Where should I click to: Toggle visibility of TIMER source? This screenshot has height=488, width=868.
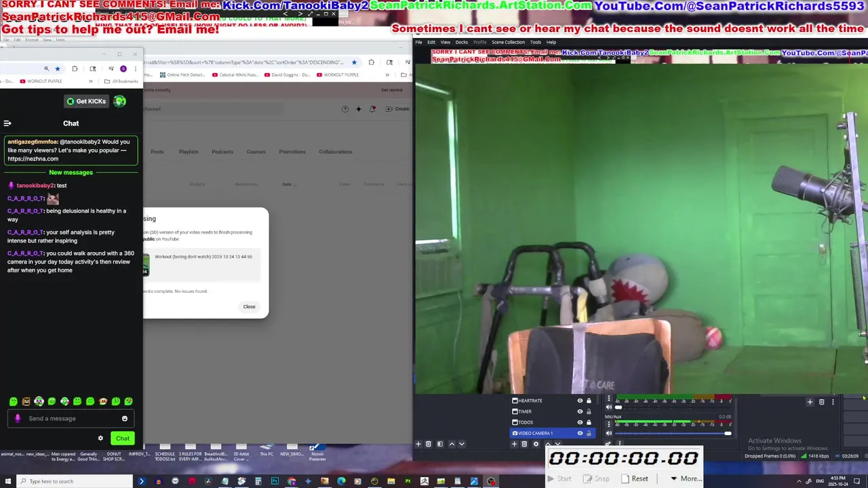tap(580, 411)
